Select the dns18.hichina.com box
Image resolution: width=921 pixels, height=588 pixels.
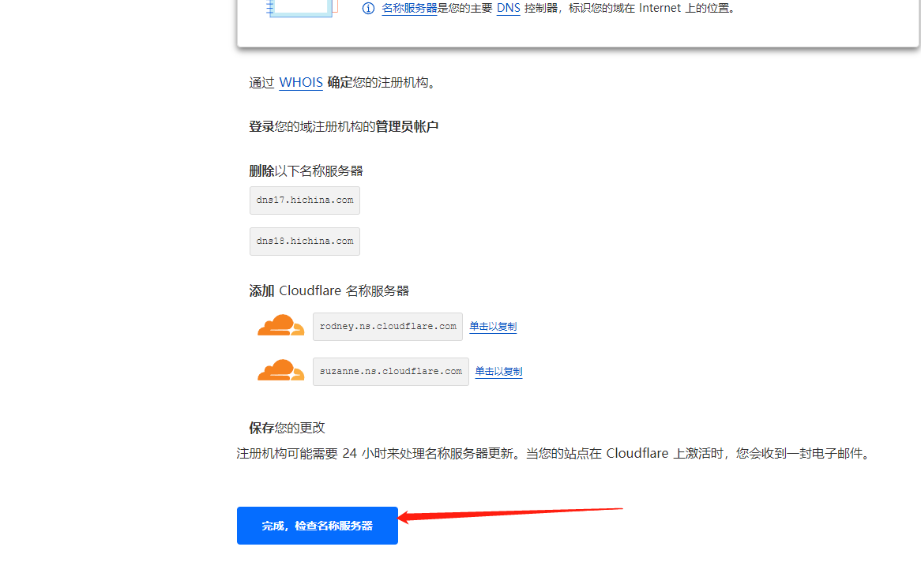tap(305, 242)
